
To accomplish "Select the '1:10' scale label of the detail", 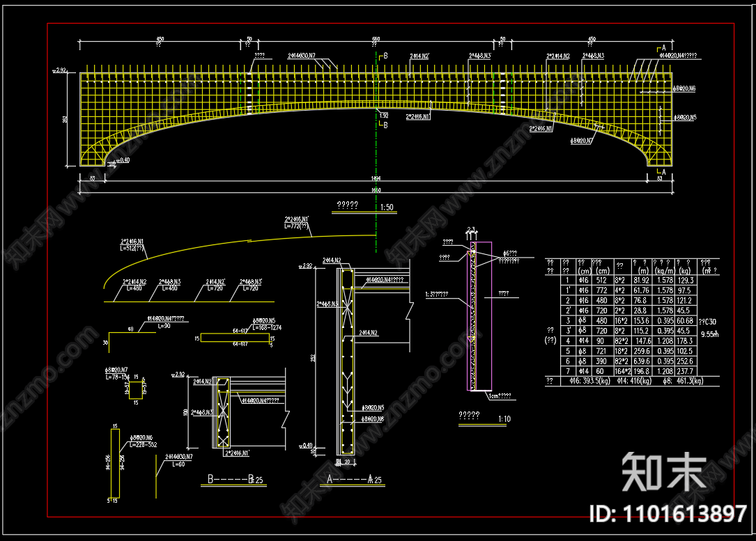I will click(x=504, y=419).
